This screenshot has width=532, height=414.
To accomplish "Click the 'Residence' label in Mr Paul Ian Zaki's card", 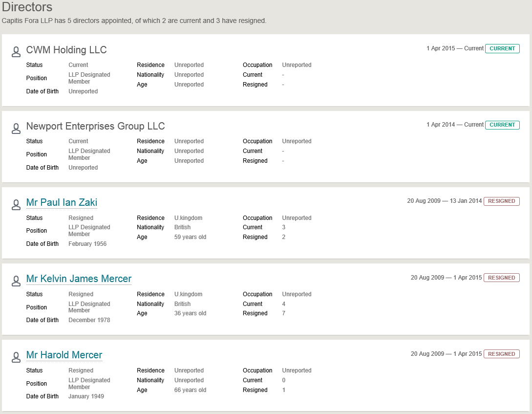I will tap(150, 218).
